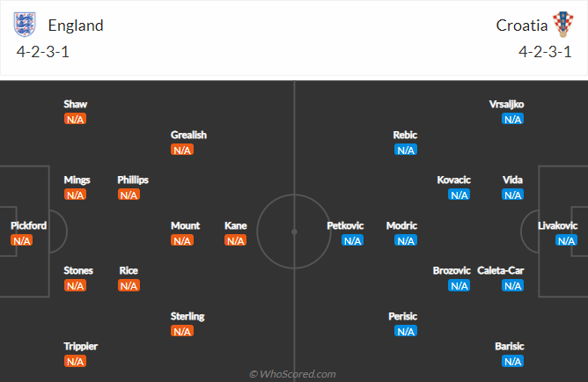This screenshot has height=382, width=588.
Task: Select Pickford's N/A rating badge
Action: point(22,240)
